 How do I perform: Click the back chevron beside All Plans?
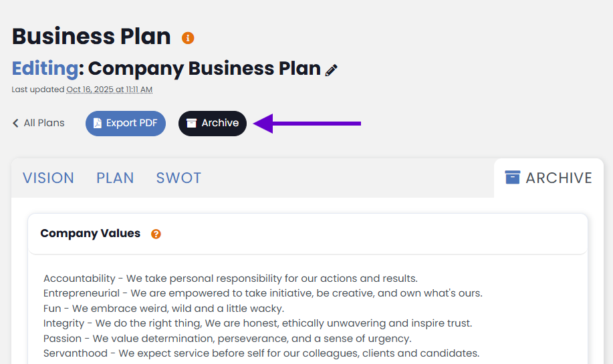[x=15, y=123]
